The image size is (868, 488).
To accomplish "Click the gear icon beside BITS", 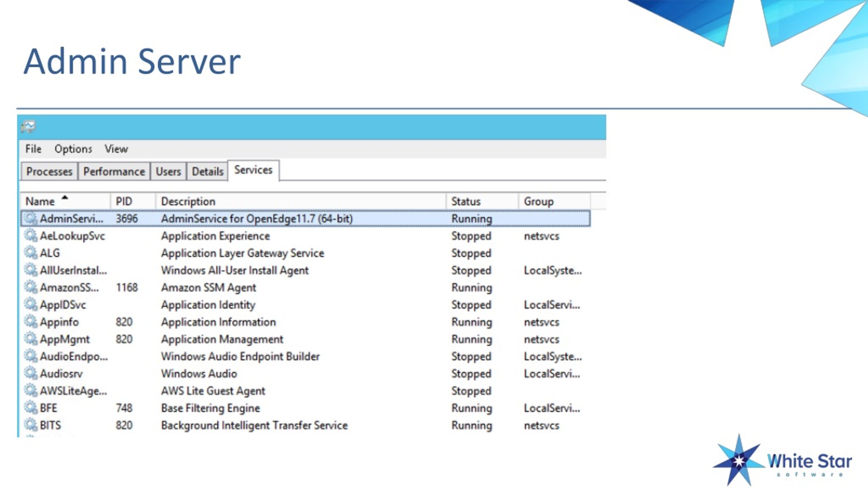I will pos(31,425).
